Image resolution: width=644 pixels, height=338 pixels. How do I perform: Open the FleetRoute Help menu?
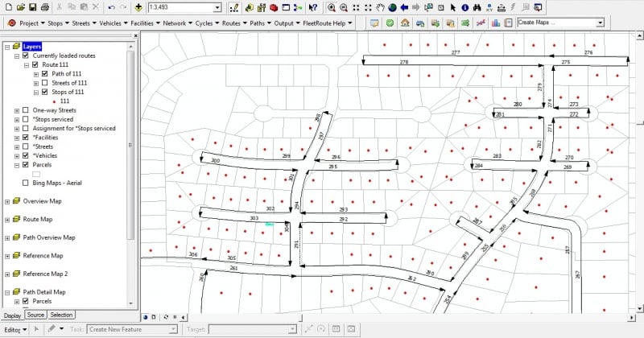[x=328, y=23]
